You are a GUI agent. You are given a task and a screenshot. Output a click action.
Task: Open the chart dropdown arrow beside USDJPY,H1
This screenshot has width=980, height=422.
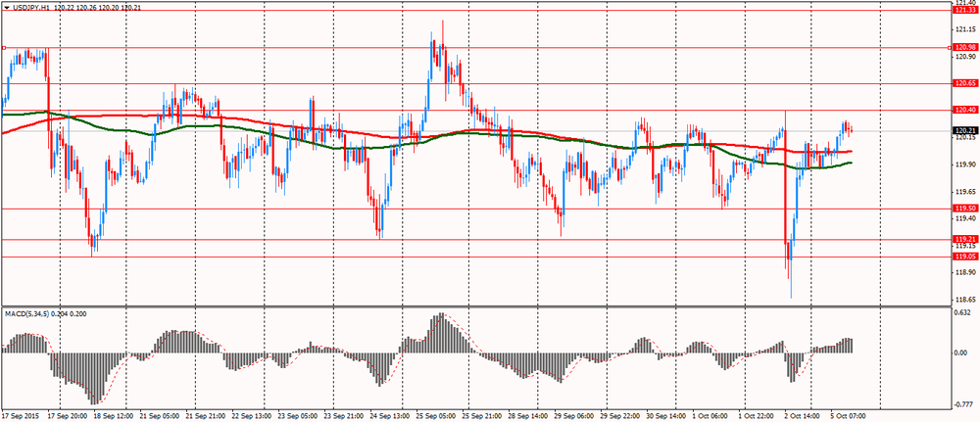[x=6, y=8]
